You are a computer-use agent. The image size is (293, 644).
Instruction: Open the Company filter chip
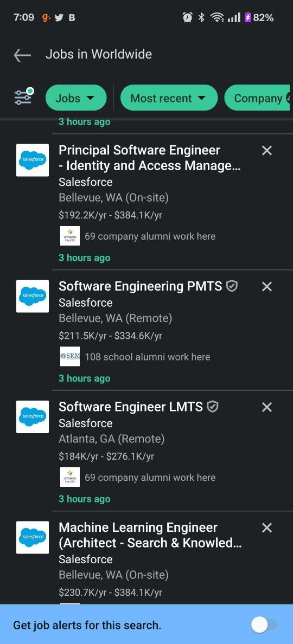pyautogui.click(x=258, y=98)
